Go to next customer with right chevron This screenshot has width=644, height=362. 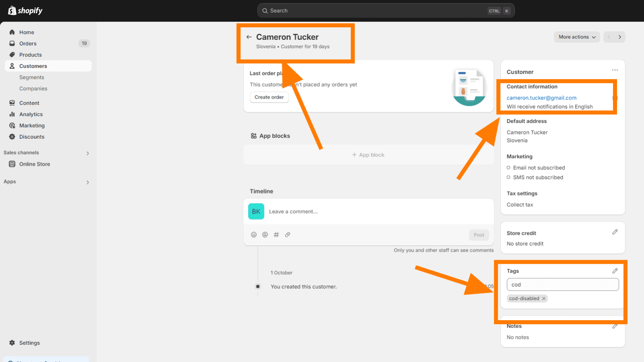coord(619,37)
